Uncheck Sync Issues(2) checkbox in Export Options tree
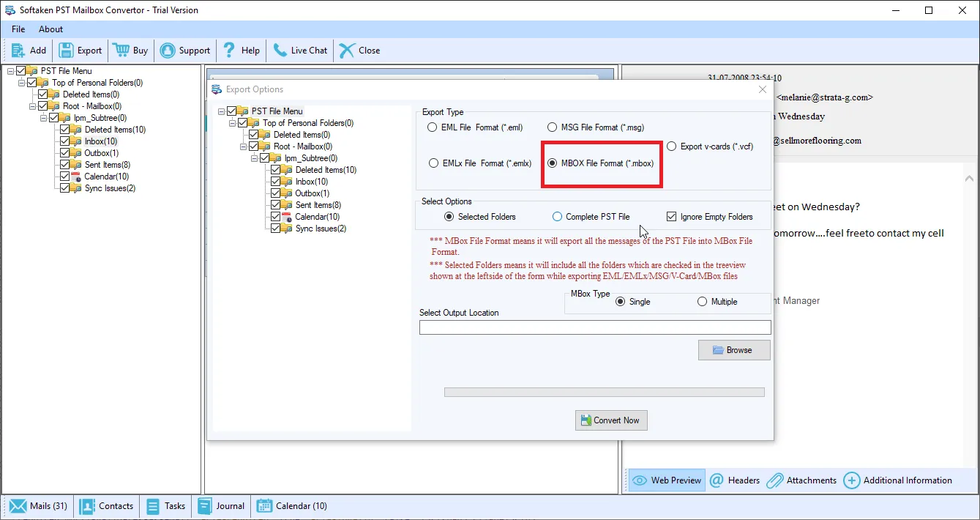Screen dimensions: 980x520 click(275, 229)
